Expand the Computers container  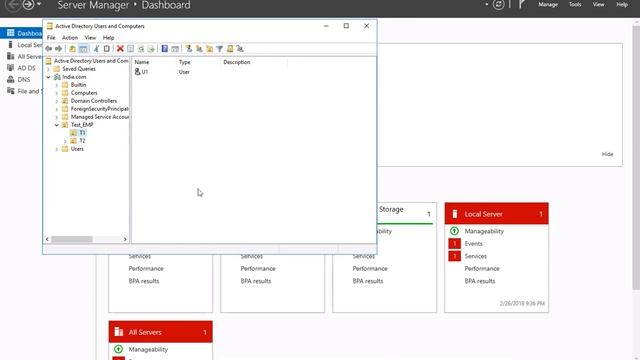point(57,93)
